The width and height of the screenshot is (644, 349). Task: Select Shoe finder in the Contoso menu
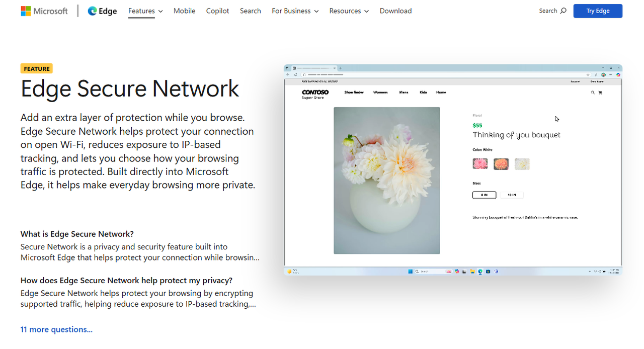(x=354, y=92)
